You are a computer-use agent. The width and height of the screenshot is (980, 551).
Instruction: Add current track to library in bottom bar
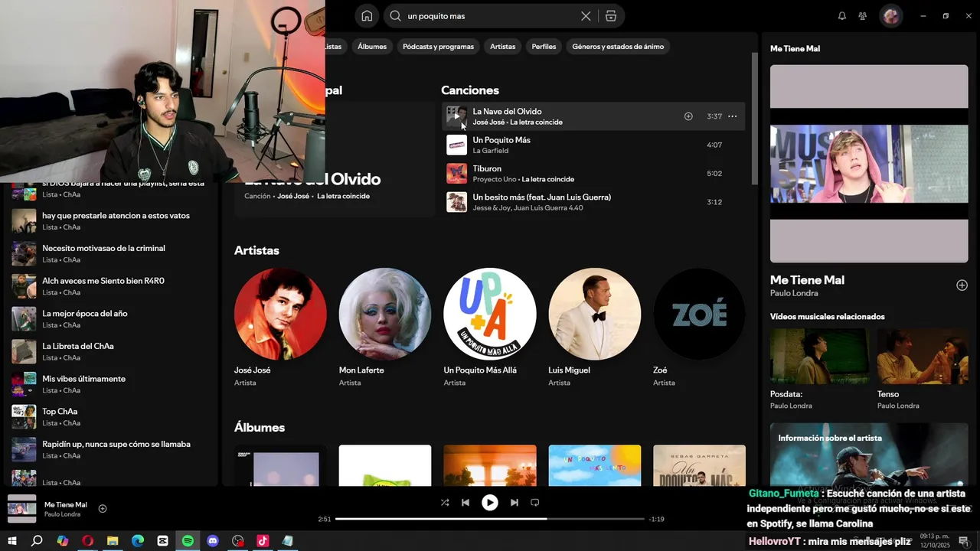click(103, 509)
